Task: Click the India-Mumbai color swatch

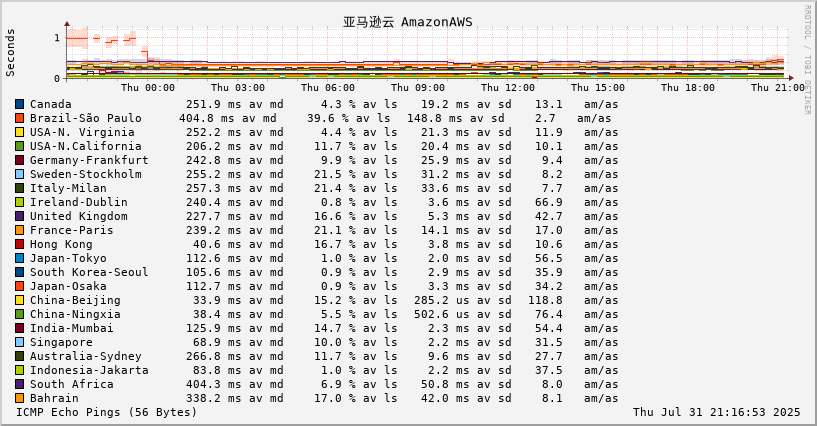Action: tap(19, 329)
